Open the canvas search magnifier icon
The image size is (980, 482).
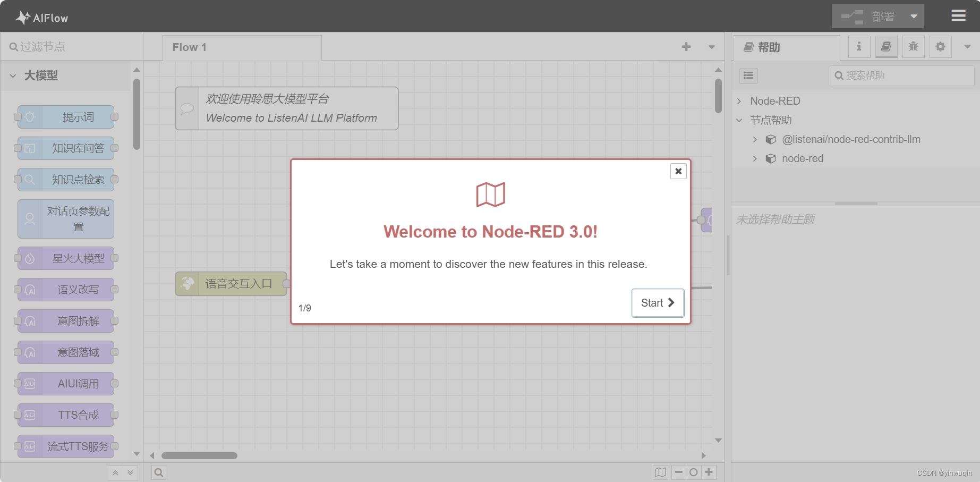pos(159,472)
